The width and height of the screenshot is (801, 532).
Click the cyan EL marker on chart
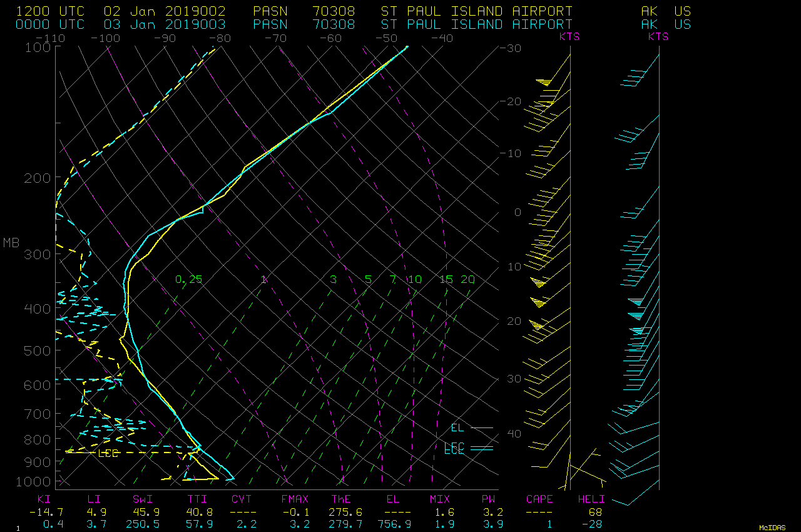point(457,428)
